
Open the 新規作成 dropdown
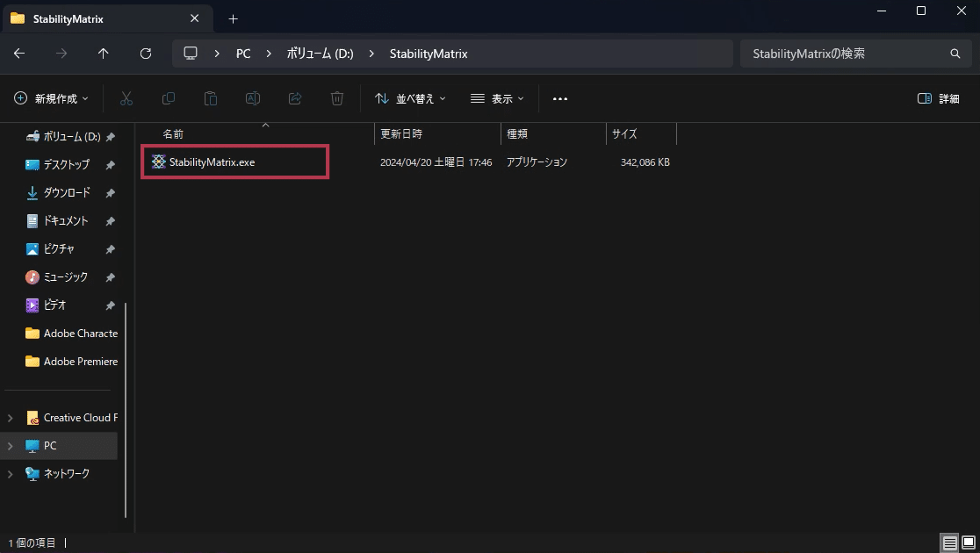(x=51, y=98)
